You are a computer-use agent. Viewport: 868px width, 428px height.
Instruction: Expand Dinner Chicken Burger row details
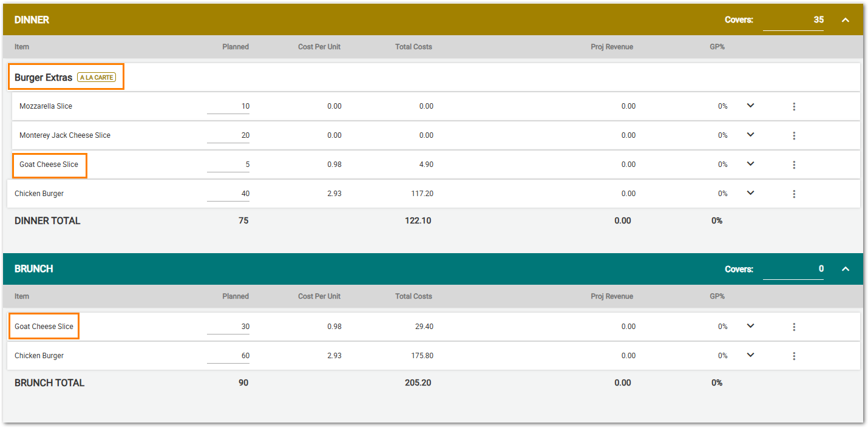(x=750, y=193)
